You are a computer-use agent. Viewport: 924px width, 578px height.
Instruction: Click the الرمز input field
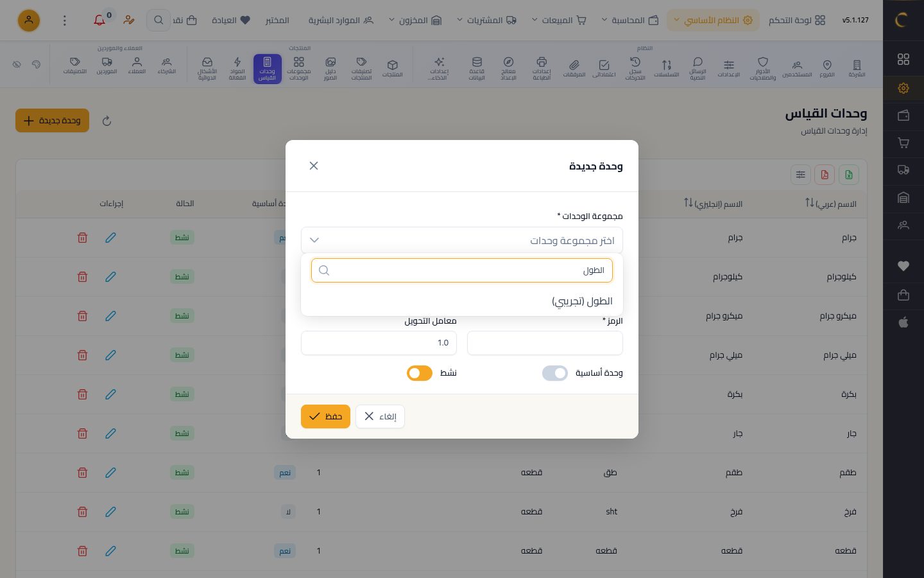pyautogui.click(x=545, y=343)
